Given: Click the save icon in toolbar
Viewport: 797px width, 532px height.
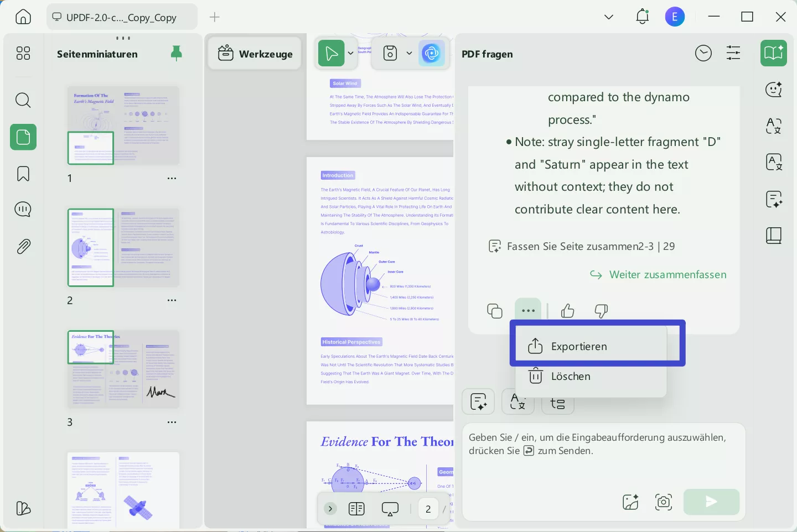Looking at the screenshot, I should pos(390,53).
